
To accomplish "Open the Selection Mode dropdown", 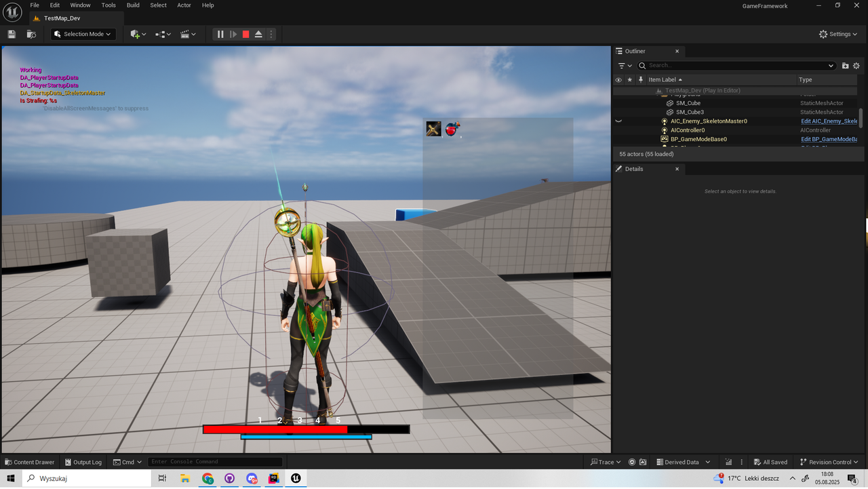I will coord(83,34).
